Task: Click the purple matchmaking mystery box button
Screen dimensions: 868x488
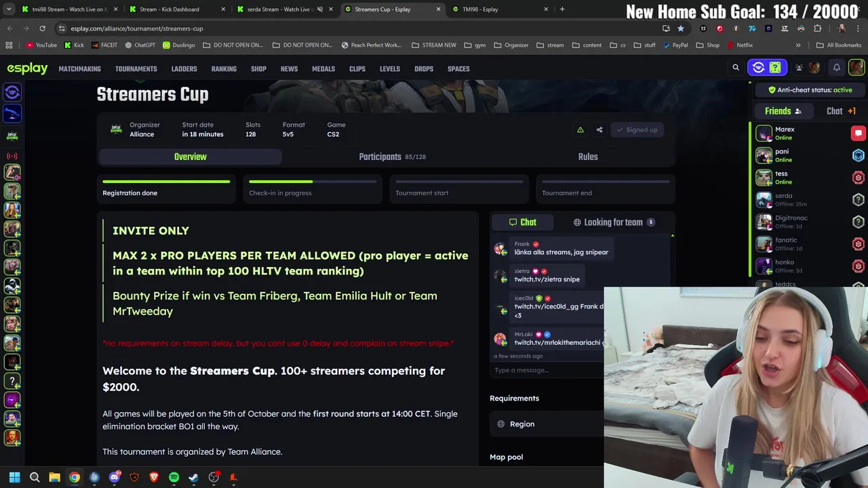Action: point(775,68)
